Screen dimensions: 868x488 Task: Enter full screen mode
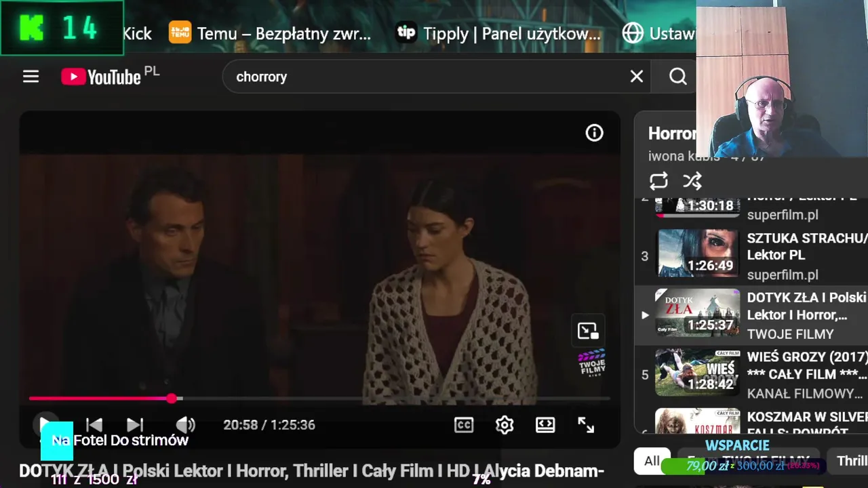pyautogui.click(x=586, y=425)
